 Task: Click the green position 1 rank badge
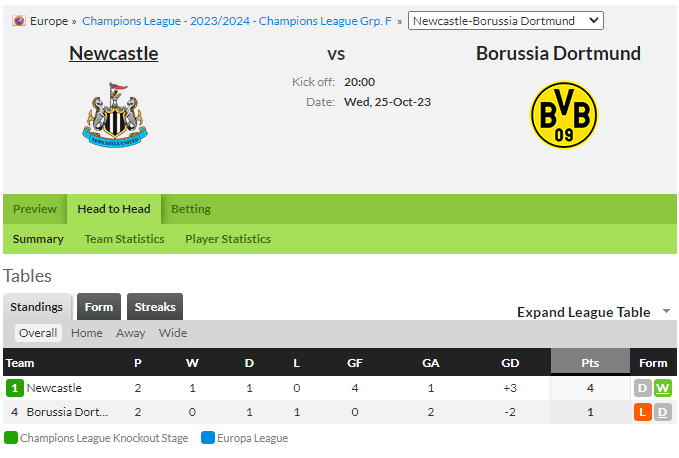click(15, 388)
